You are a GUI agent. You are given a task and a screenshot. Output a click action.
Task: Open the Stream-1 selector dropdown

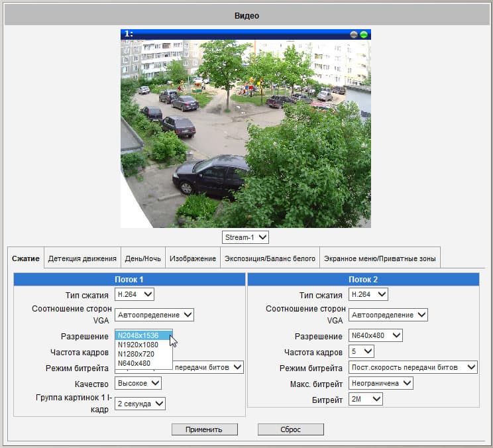245,237
